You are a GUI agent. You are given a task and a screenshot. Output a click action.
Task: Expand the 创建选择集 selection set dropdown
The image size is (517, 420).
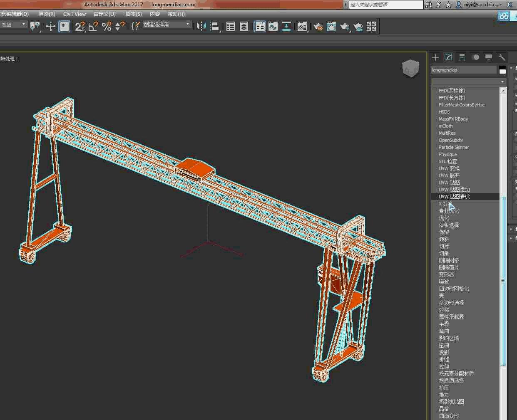tap(187, 25)
